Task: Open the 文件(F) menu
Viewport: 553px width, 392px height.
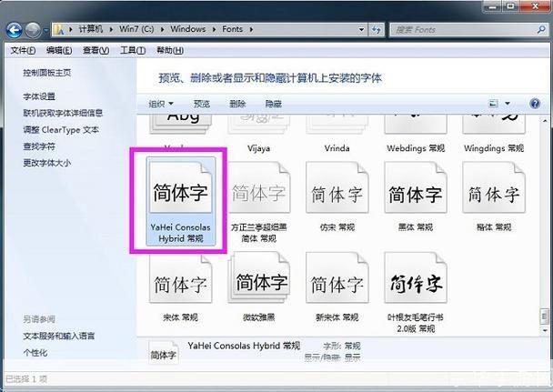Action: 23,50
